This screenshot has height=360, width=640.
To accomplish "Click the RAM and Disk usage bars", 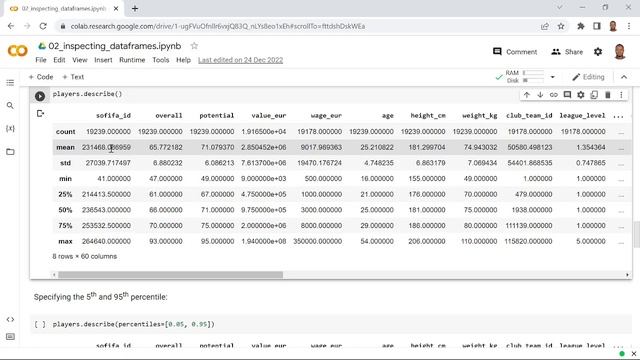I will pyautogui.click(x=525, y=77).
